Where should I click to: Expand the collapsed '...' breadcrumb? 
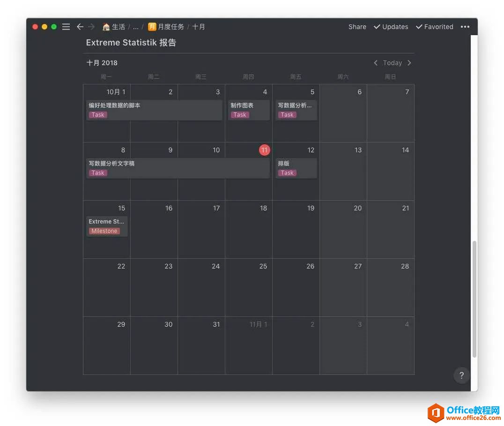(136, 27)
